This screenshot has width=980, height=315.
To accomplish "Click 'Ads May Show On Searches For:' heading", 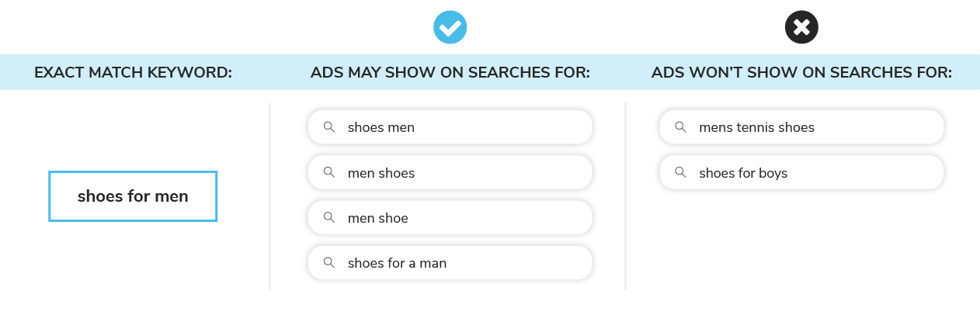I will tap(450, 73).
